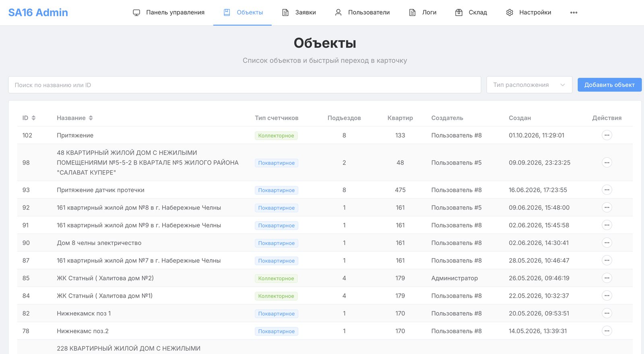Viewport: 644px width, 354px height.
Task: Click Администратор creator in row 85
Action: click(x=454, y=278)
